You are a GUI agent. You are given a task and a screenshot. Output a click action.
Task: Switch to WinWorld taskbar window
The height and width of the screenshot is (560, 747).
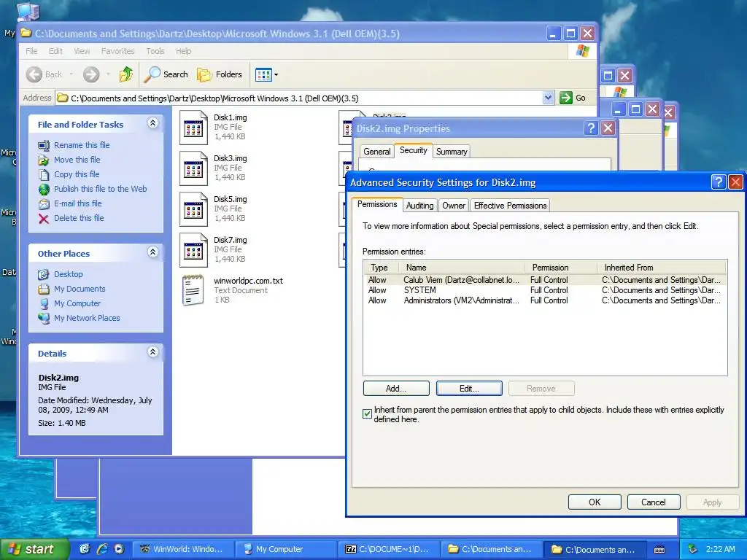coord(183,549)
